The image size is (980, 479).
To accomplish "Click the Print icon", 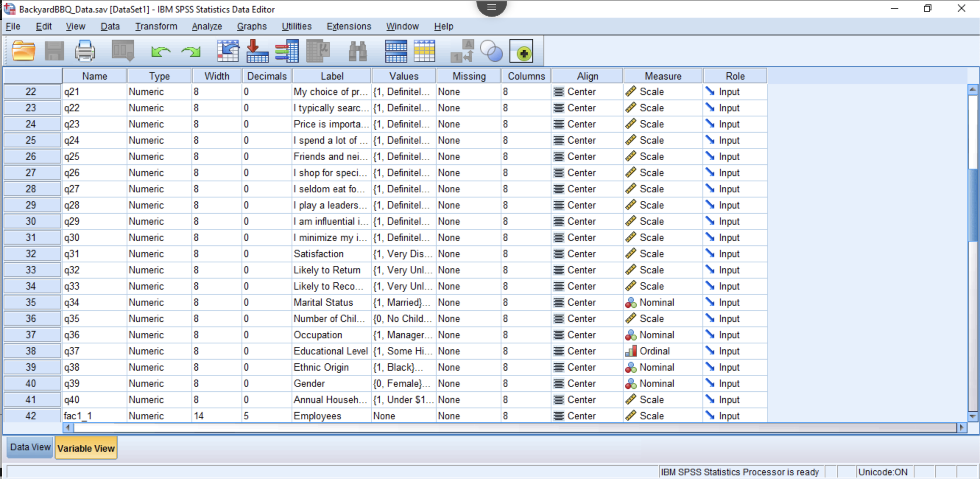I will click(85, 50).
